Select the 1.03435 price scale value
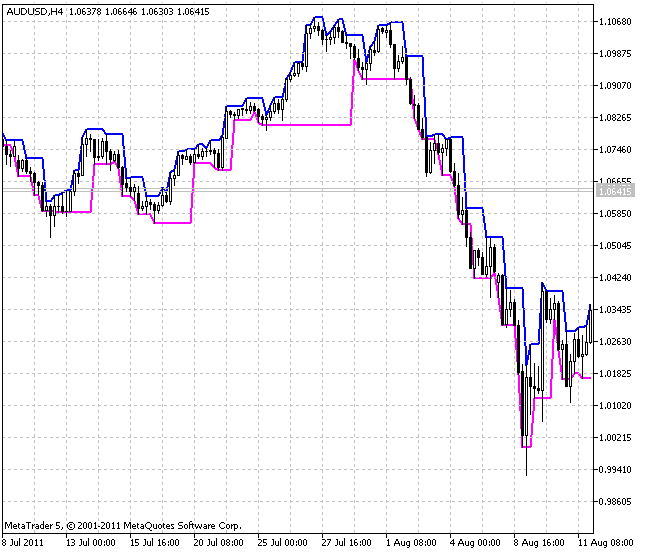Image resolution: width=646 pixels, height=554 pixels. tap(614, 310)
